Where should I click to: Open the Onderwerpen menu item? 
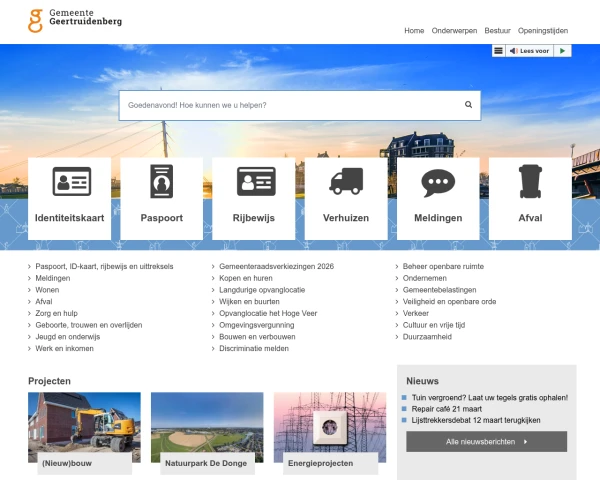pos(454,31)
